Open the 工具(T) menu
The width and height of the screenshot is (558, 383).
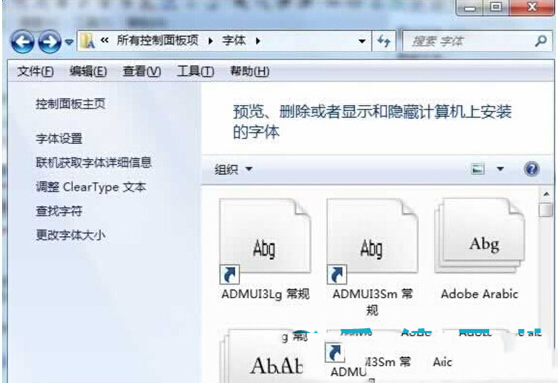click(195, 72)
